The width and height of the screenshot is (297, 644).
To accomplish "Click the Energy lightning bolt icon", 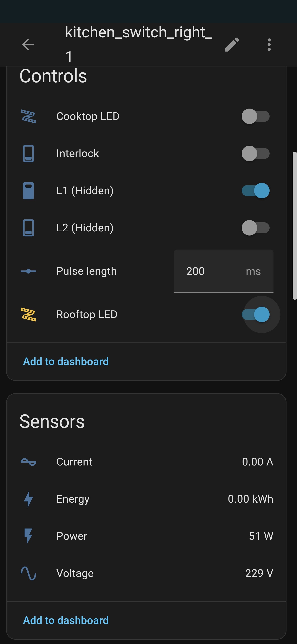I will 28,499.
